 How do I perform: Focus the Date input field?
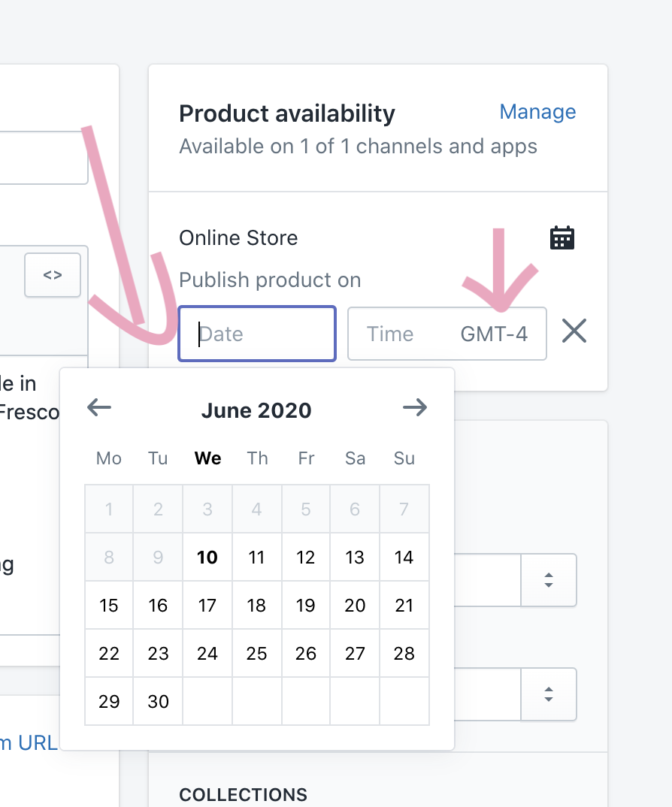(x=257, y=334)
